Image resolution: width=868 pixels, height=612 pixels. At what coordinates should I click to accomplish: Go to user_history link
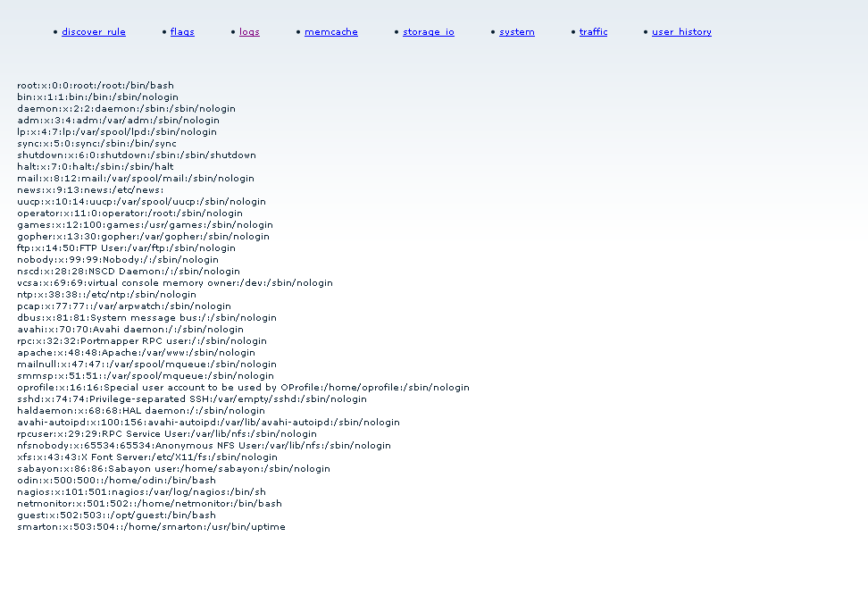coord(681,32)
